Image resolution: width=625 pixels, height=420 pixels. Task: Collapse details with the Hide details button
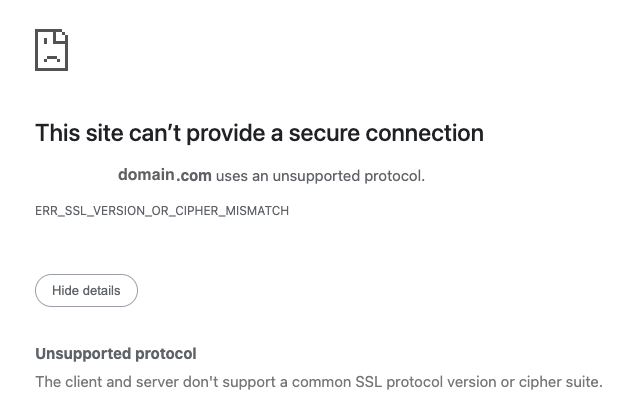click(x=86, y=290)
